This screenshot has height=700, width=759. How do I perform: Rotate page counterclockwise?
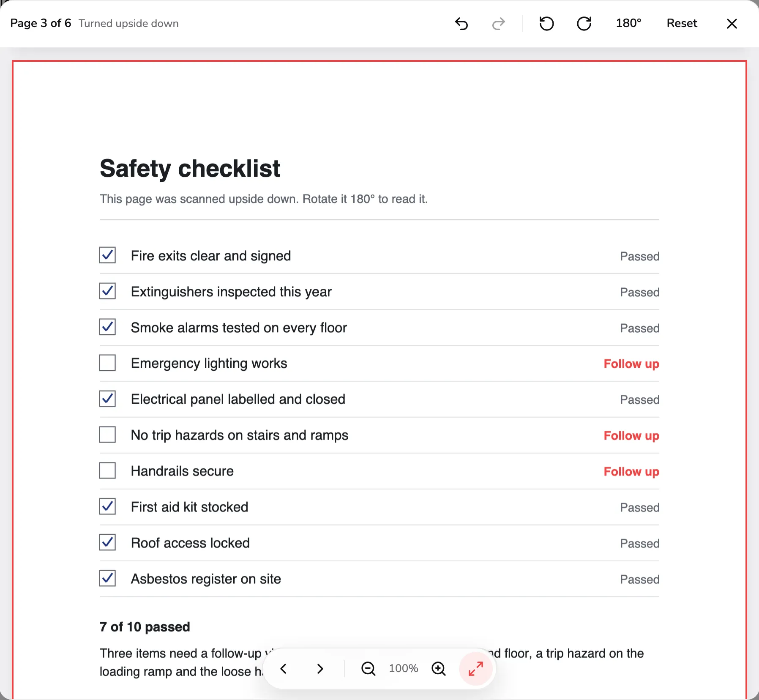point(547,24)
